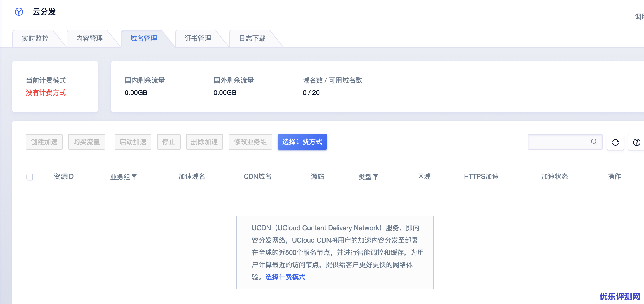
Task: Click the 云分发 logo icon
Action: (19, 12)
